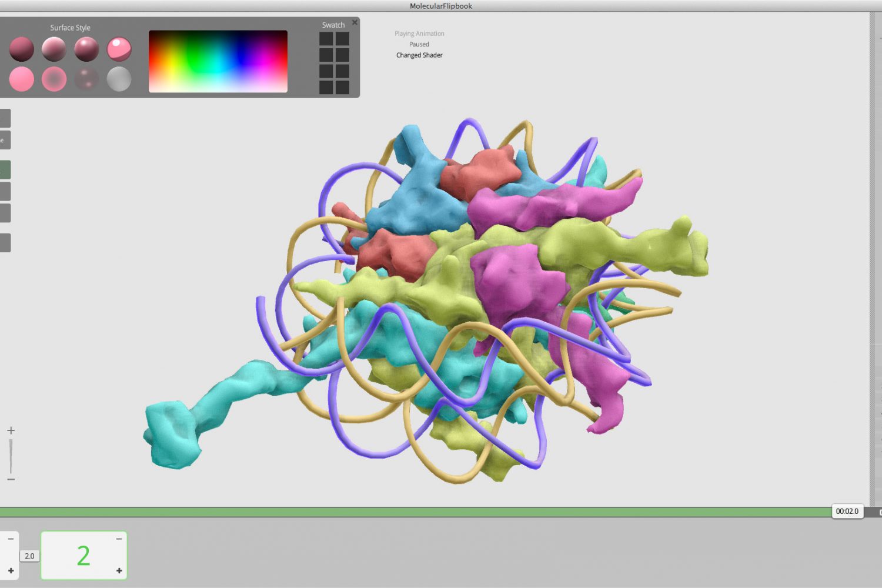Zoom out with the minus below slider
Image resolution: width=882 pixels, height=588 pixels.
(x=11, y=479)
